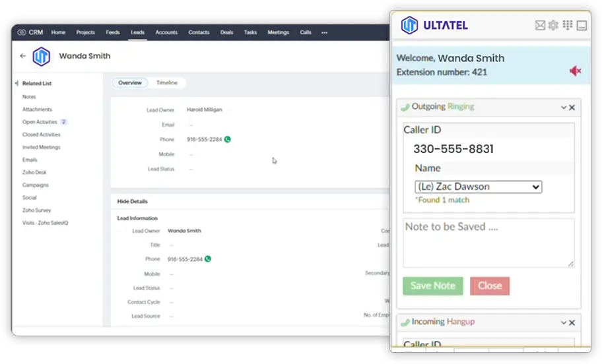602x364 pixels.
Task: Open the Name dropdown showing Zac Dawson
Action: [479, 187]
